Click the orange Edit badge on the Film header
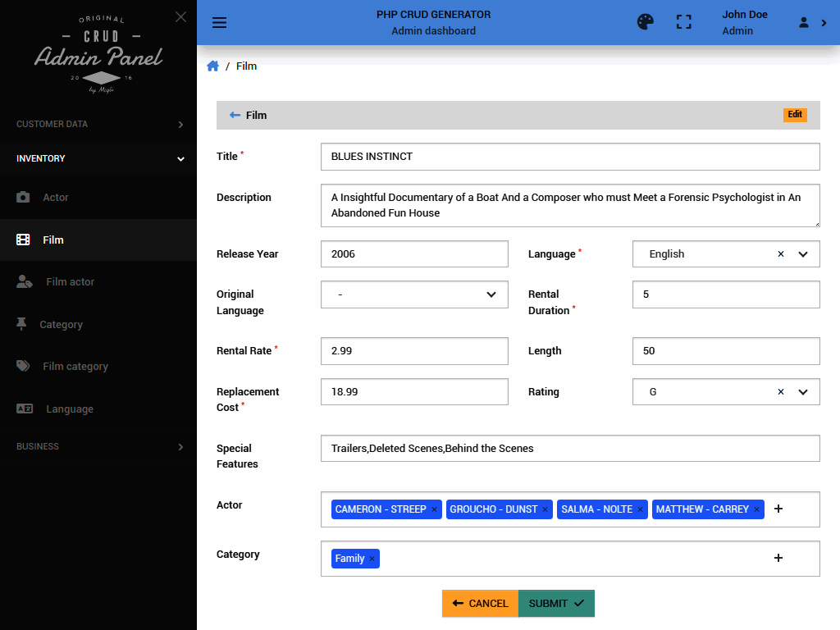Viewport: 840px width, 630px height. click(x=795, y=114)
